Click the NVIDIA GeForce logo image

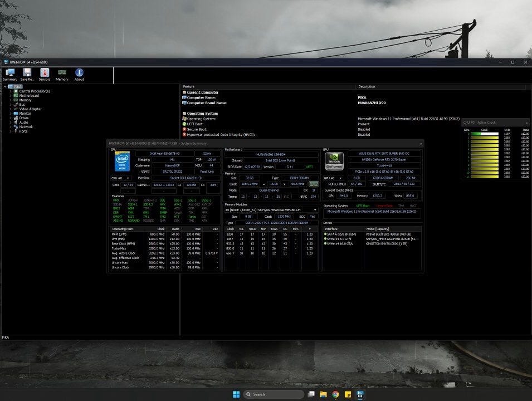click(x=334, y=161)
